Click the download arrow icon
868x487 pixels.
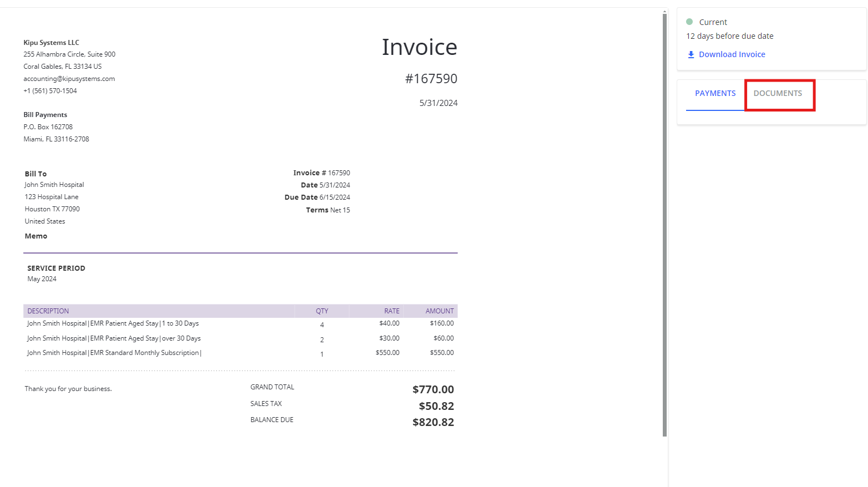click(x=691, y=54)
